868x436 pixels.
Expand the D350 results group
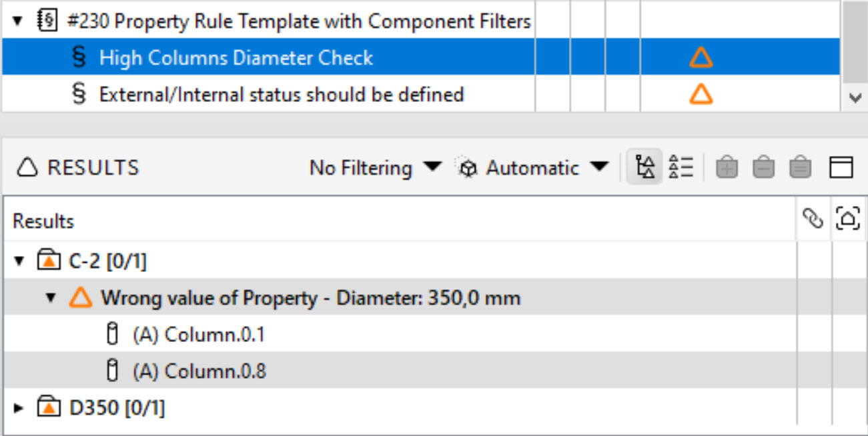pos(18,407)
